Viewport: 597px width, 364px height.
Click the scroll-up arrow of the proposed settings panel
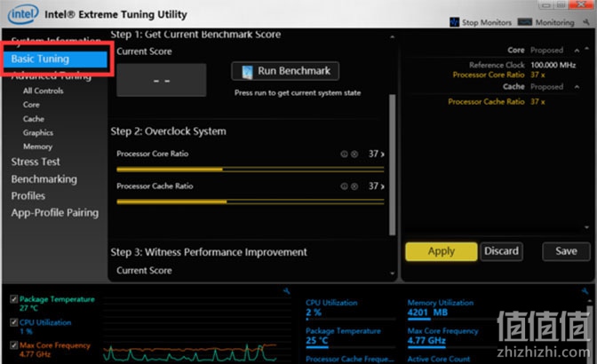586,48
